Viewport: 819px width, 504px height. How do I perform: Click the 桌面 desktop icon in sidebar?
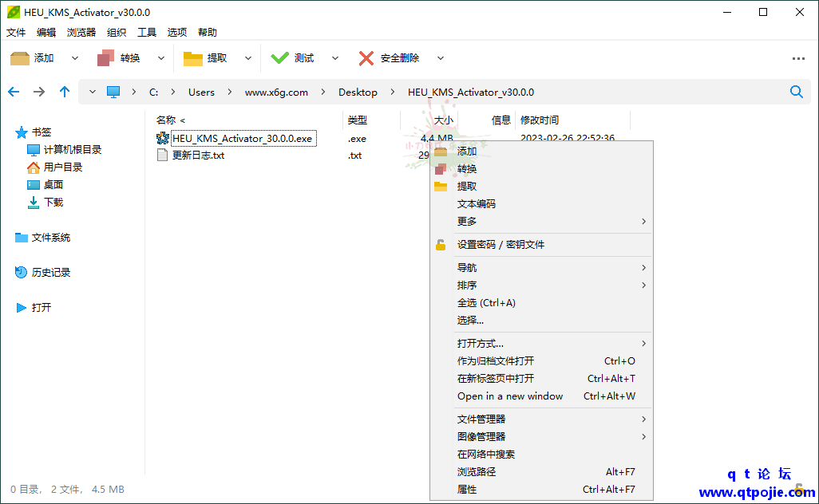33,185
